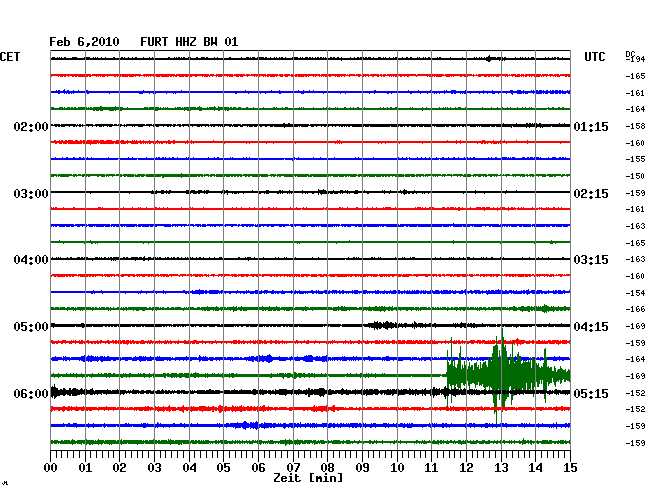Click the DC offset value "-155"

[x=635, y=159]
